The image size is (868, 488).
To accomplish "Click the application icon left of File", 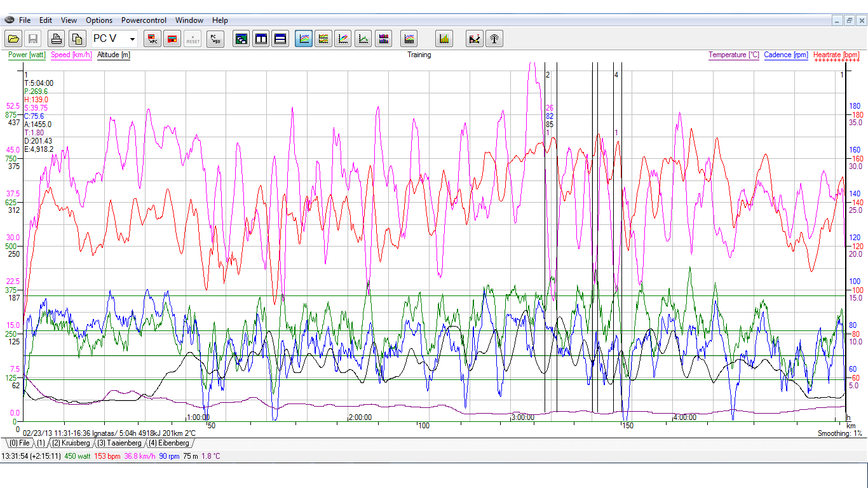I will pyautogui.click(x=8, y=20).
